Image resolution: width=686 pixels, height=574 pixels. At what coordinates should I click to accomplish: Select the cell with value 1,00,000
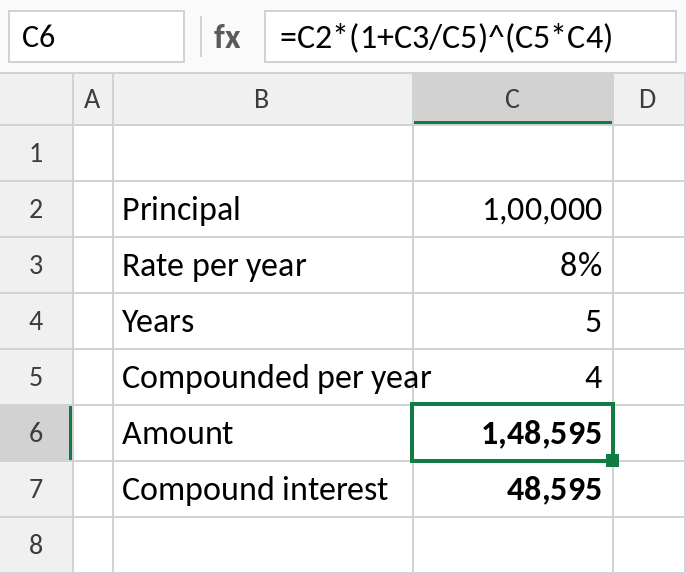pyautogui.click(x=513, y=209)
